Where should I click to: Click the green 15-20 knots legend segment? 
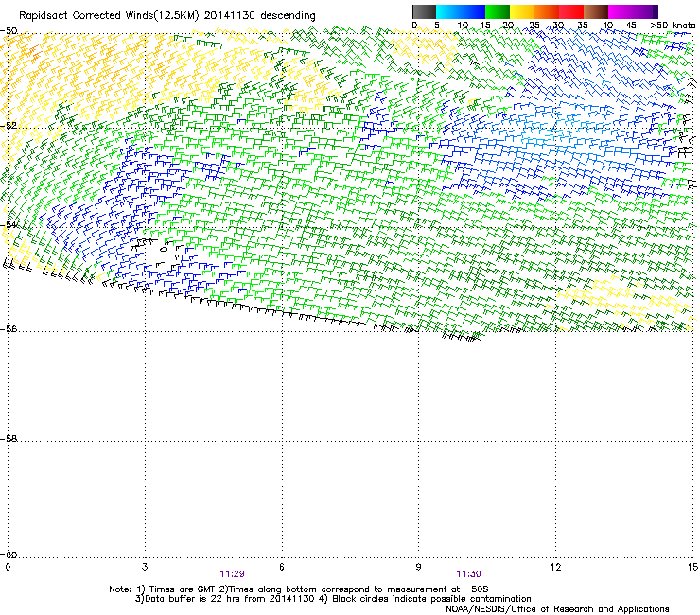[498, 11]
